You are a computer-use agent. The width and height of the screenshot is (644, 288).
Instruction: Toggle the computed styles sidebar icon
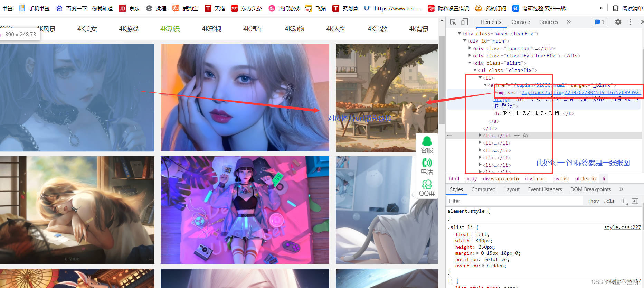[635, 201]
